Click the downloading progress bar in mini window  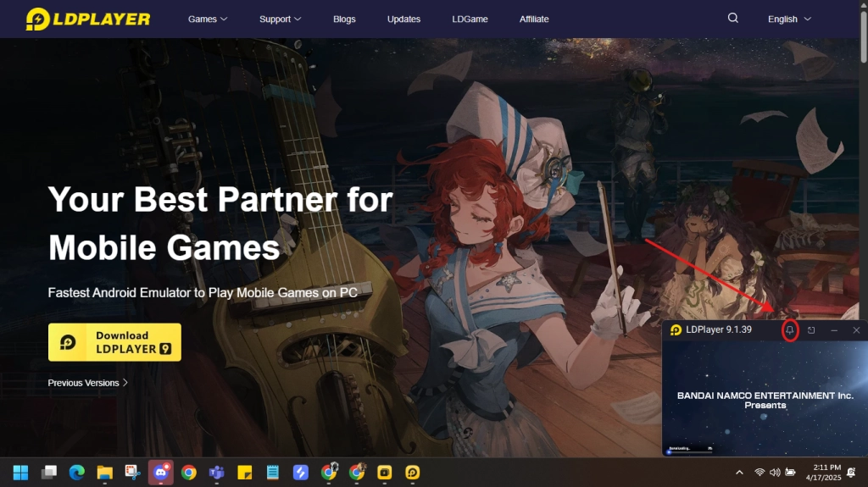tap(690, 451)
